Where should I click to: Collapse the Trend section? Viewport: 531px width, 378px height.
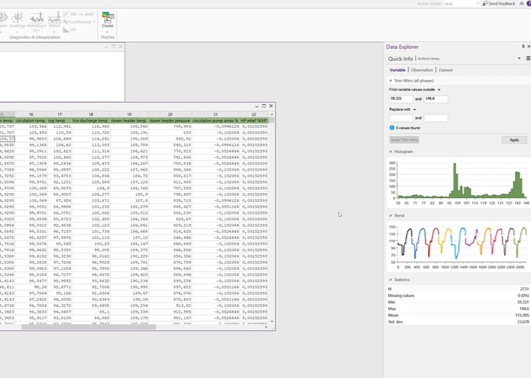coord(391,215)
